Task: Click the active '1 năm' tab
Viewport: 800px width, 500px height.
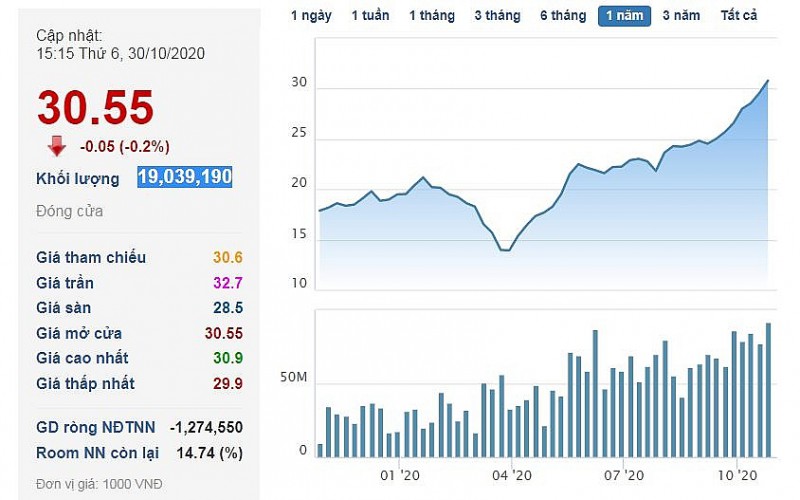Action: [625, 15]
